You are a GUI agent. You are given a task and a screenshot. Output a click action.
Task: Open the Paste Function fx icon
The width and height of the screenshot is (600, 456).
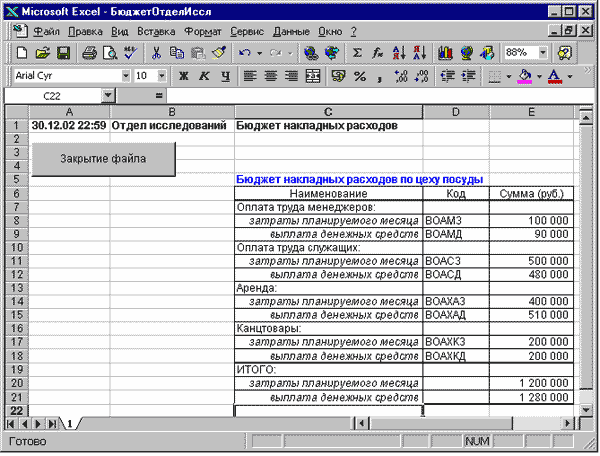tap(378, 53)
